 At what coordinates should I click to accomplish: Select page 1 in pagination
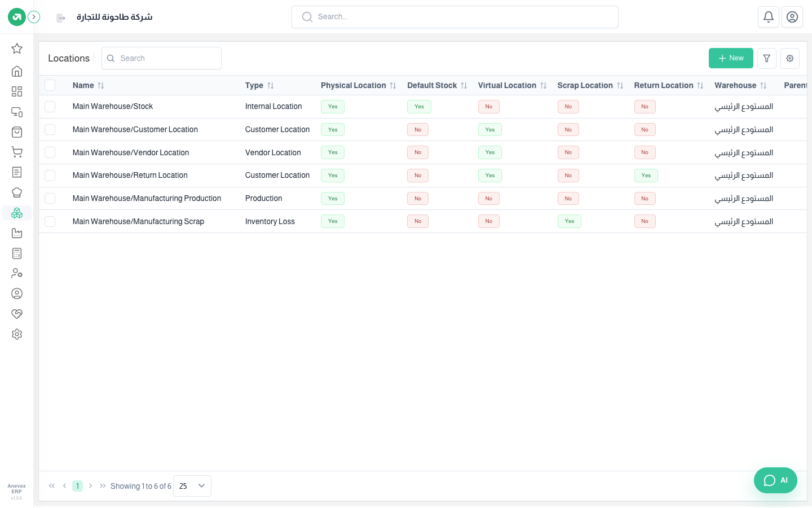tap(77, 486)
